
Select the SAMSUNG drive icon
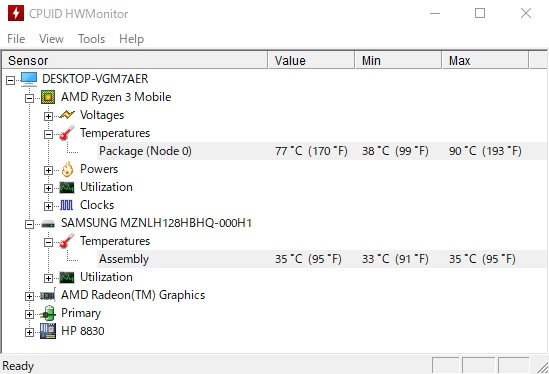[x=48, y=224]
